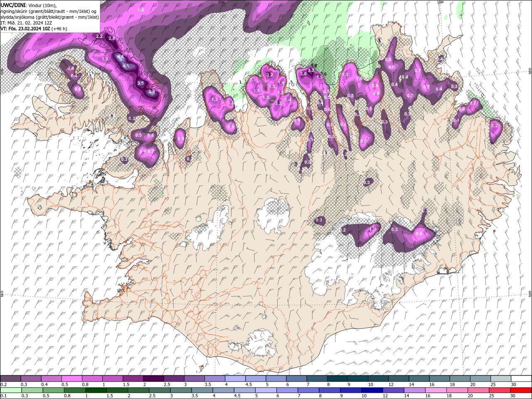Pick the dark teal 8–9 snow scale swatch
532x399 pixels.
coord(337,379)
